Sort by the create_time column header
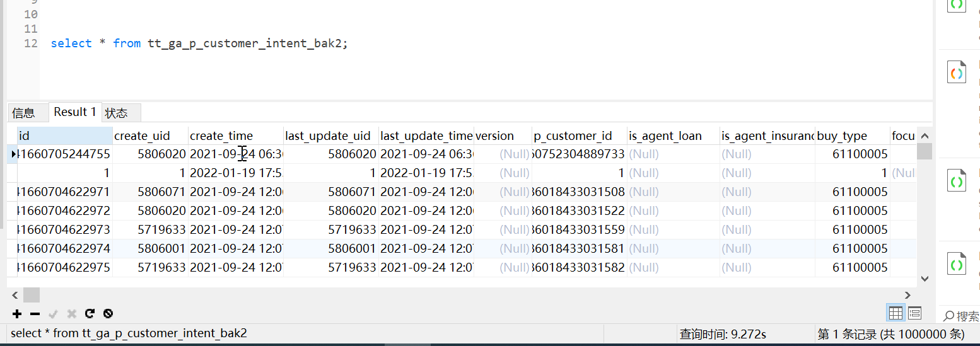Viewport: 980px width, 346px height. click(x=221, y=136)
